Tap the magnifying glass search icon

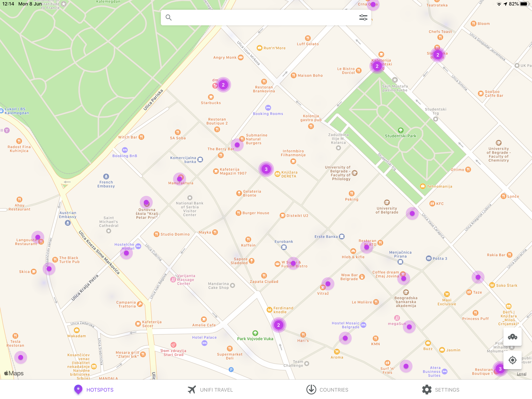coord(169,17)
